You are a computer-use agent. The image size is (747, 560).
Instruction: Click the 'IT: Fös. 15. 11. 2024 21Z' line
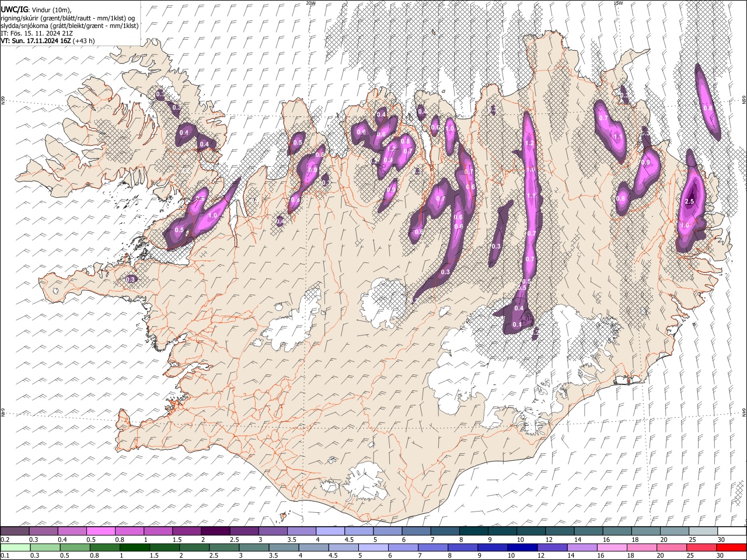36,33
